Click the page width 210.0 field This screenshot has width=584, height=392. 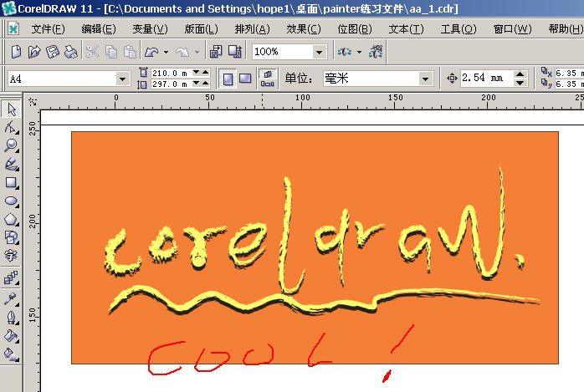pyautogui.click(x=171, y=74)
